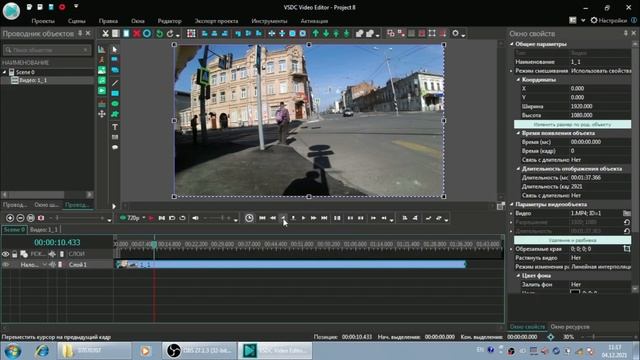Toggle the volume speaker icon
This screenshot has width=640, height=360.
coord(196,218)
